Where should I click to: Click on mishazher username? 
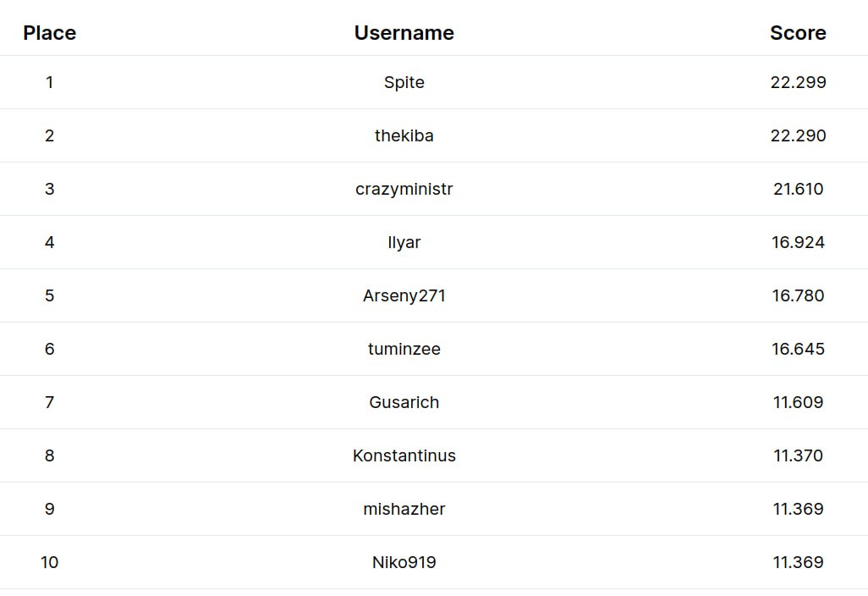click(404, 509)
